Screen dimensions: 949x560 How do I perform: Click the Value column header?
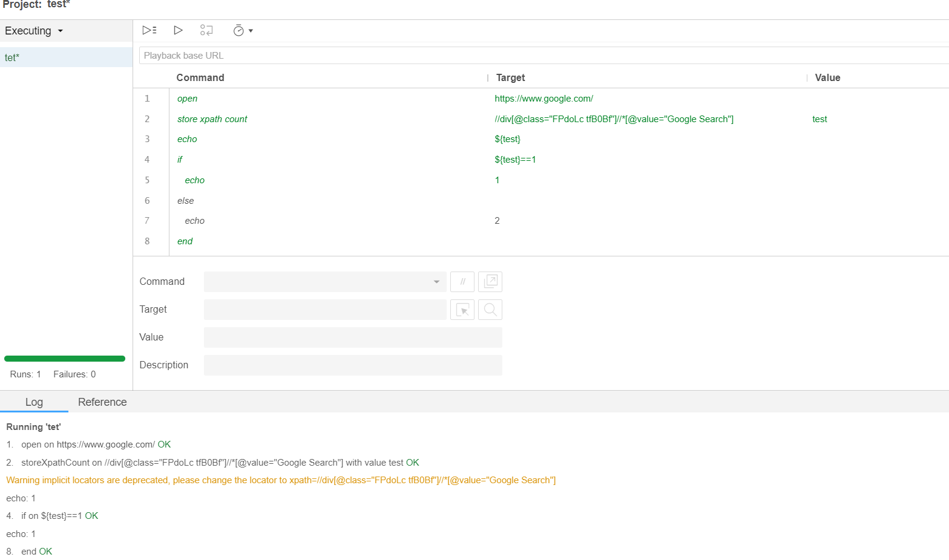point(827,77)
